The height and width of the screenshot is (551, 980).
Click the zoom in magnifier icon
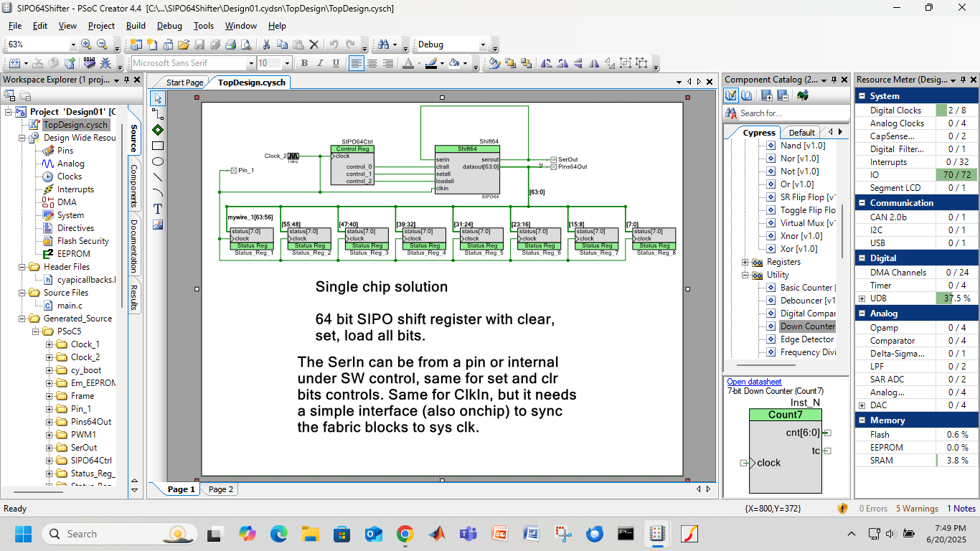click(x=86, y=44)
